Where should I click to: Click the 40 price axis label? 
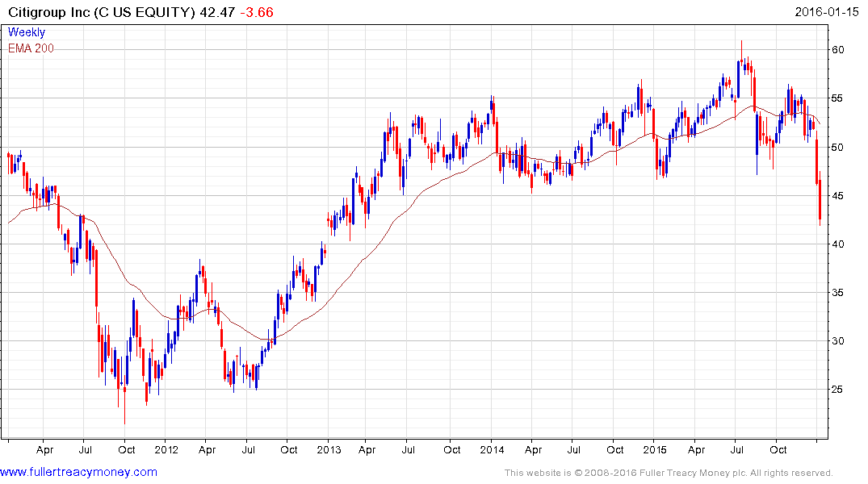point(838,244)
